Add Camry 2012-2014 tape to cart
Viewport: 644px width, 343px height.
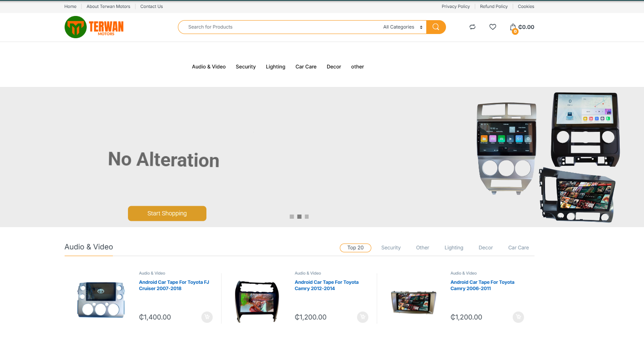click(362, 317)
